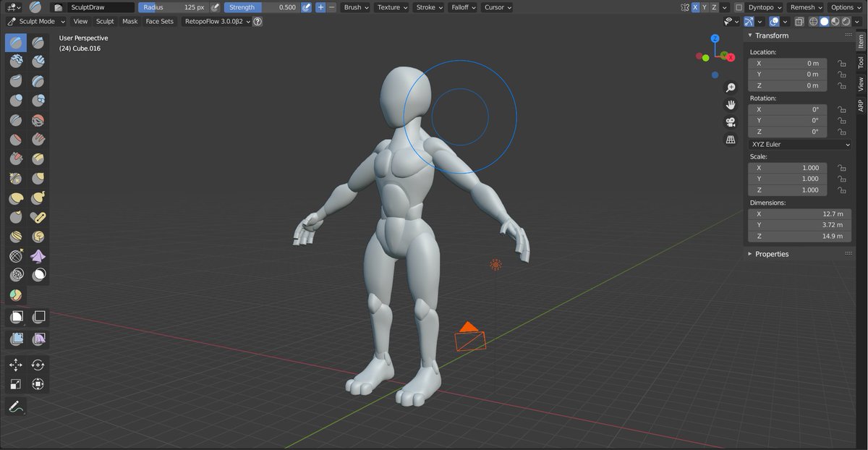Select the Scale transform tool

point(16,384)
